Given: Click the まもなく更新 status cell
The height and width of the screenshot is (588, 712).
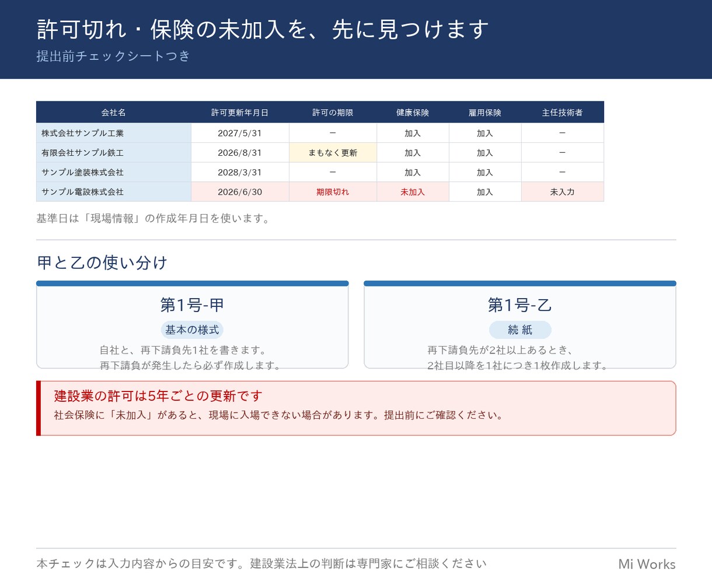Looking at the screenshot, I should 333,153.
